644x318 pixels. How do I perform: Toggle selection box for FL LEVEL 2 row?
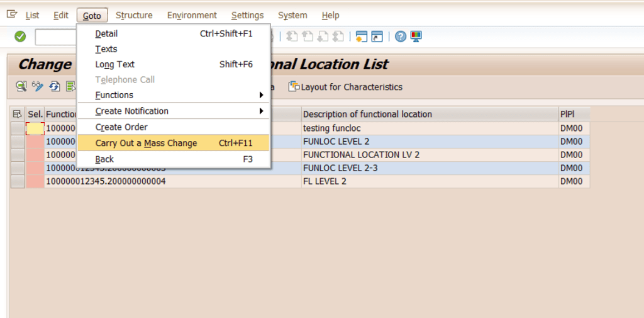(x=35, y=181)
